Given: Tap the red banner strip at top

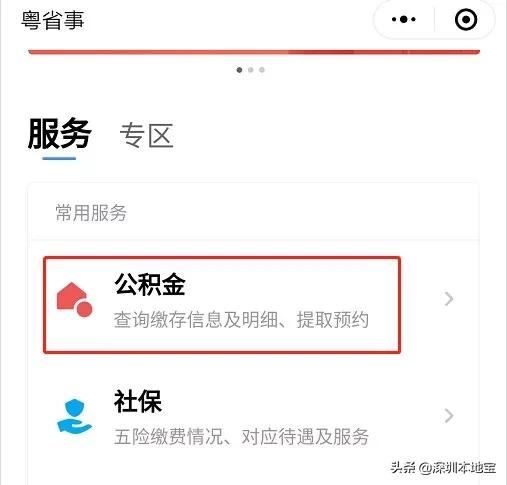Looking at the screenshot, I should pyautogui.click(x=254, y=52).
